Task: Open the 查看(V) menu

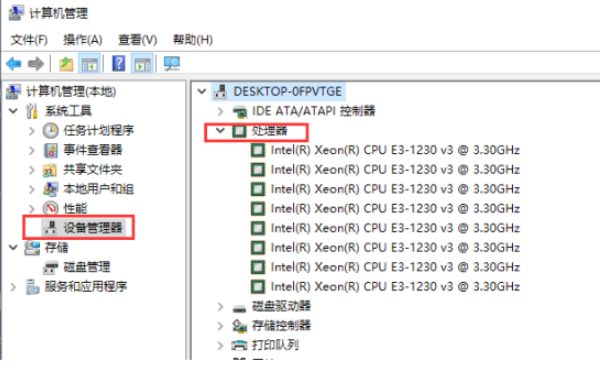Action: pyautogui.click(x=137, y=40)
